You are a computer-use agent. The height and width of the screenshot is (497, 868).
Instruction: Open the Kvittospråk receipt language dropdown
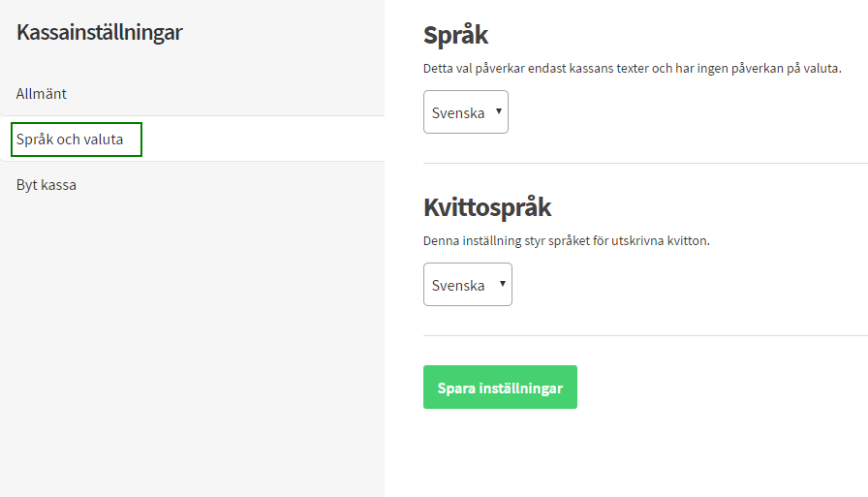pos(468,285)
